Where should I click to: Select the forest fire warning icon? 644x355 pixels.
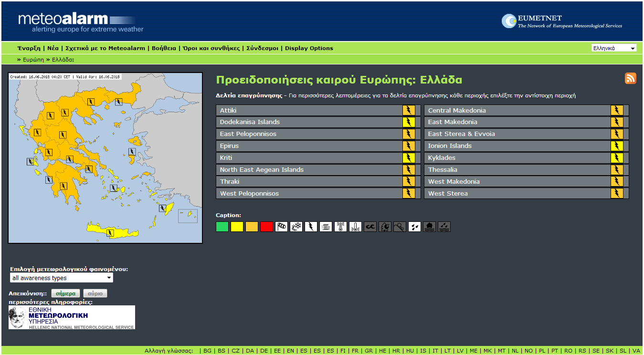385,227
